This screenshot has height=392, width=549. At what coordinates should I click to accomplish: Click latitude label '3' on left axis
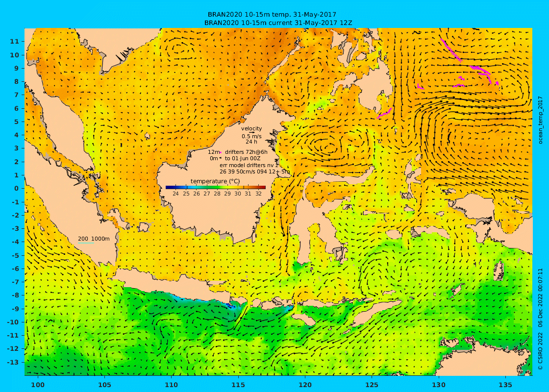tap(17, 148)
